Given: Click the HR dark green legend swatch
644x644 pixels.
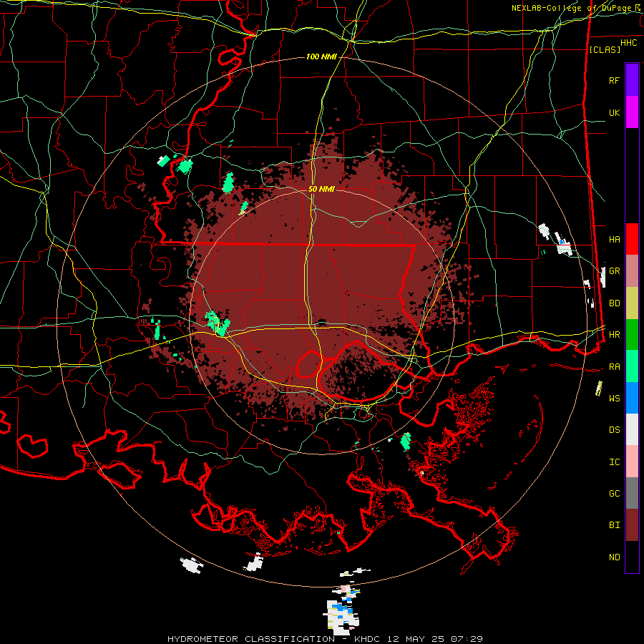Looking at the screenshot, I should pyautogui.click(x=632, y=335).
